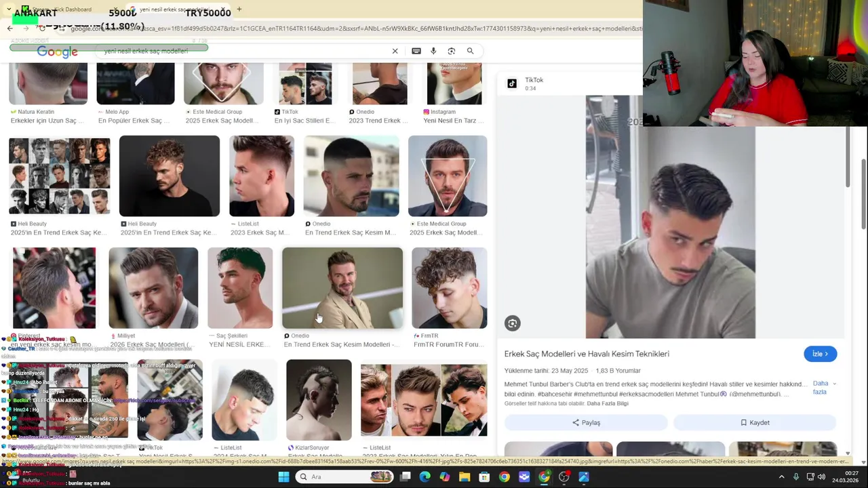The width and height of the screenshot is (868, 488).
Task: Open the Pinterest side-profile haircut thumbnail
Action: coord(54,288)
